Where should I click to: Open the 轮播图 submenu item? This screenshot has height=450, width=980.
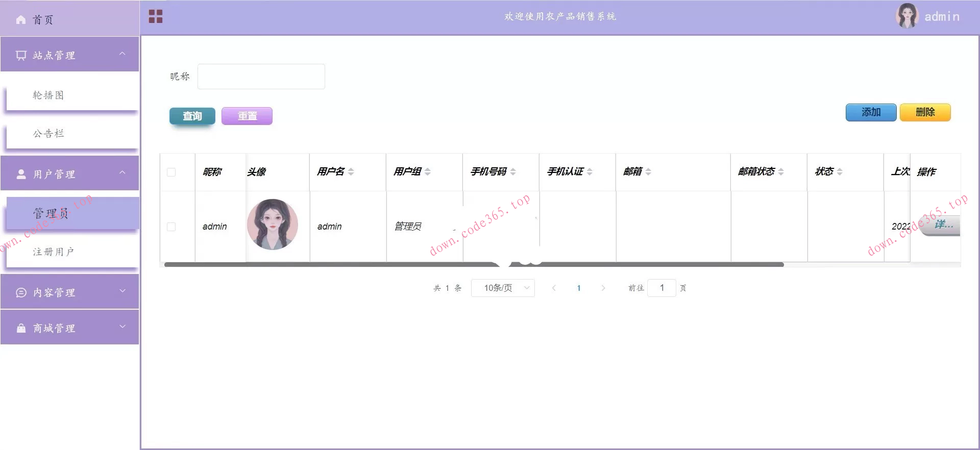[x=72, y=95]
